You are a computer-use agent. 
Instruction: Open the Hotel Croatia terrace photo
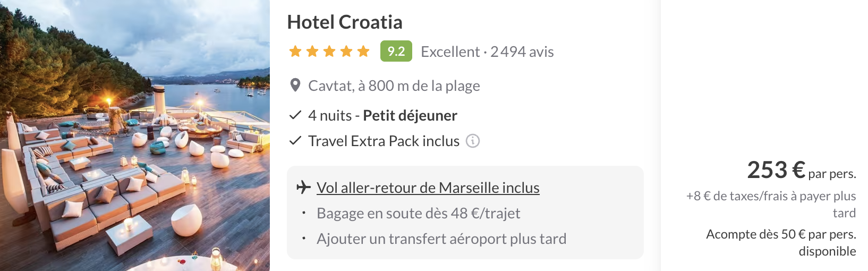click(x=135, y=135)
